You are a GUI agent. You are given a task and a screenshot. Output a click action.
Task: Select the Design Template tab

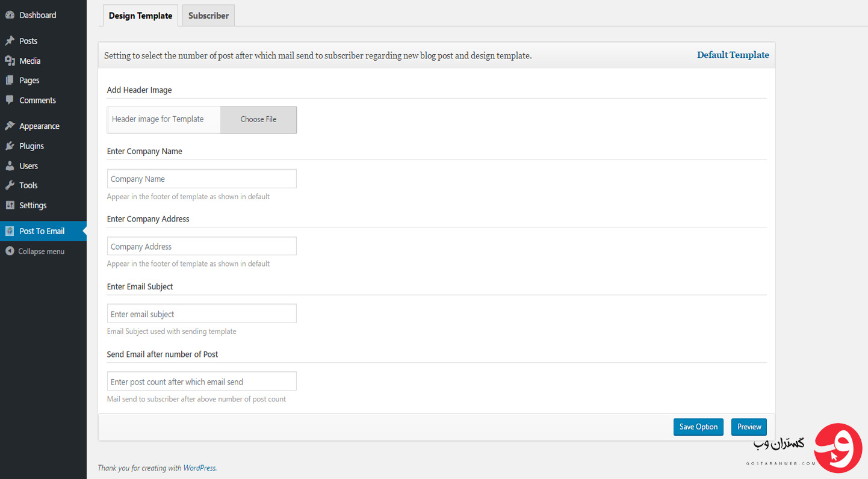[140, 16]
